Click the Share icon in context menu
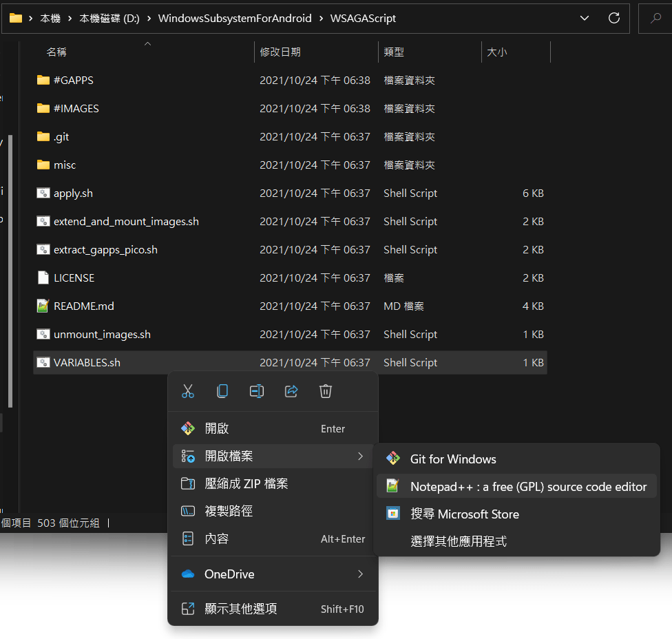The height and width of the screenshot is (639, 672). point(291,391)
